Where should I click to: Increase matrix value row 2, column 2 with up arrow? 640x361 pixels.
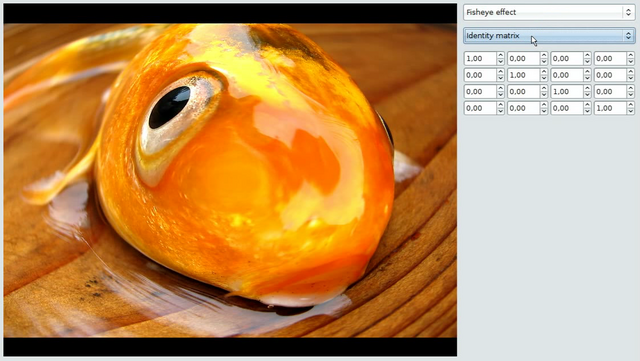click(544, 71)
